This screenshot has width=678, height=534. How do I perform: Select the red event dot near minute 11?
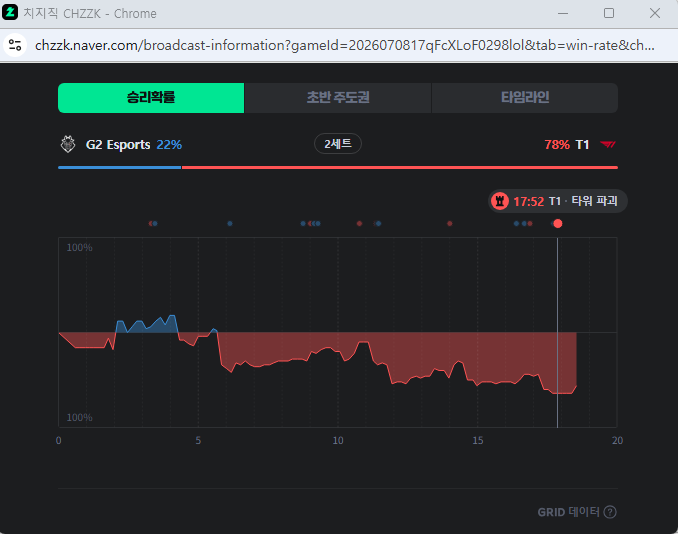[x=359, y=224]
